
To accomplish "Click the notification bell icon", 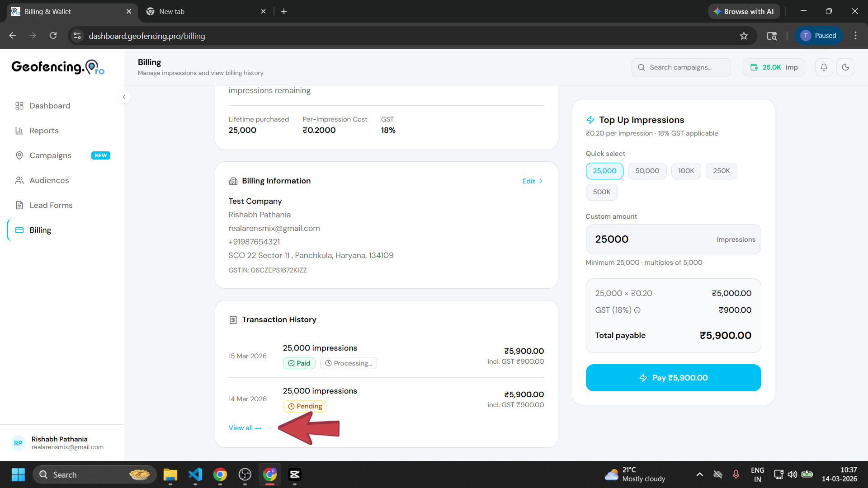I will [824, 67].
